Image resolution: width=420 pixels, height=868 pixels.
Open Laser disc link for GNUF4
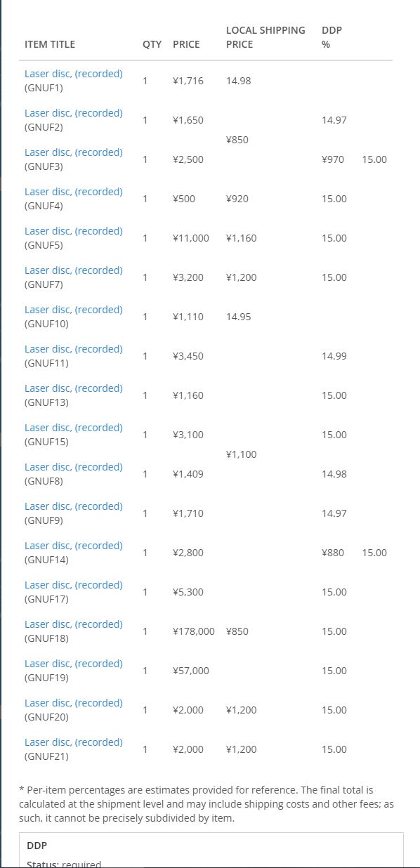pos(73,192)
